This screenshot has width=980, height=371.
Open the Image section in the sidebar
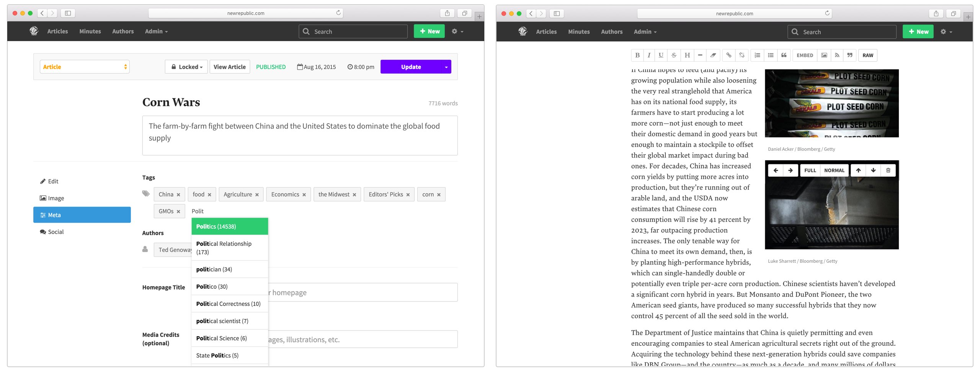tap(82, 198)
